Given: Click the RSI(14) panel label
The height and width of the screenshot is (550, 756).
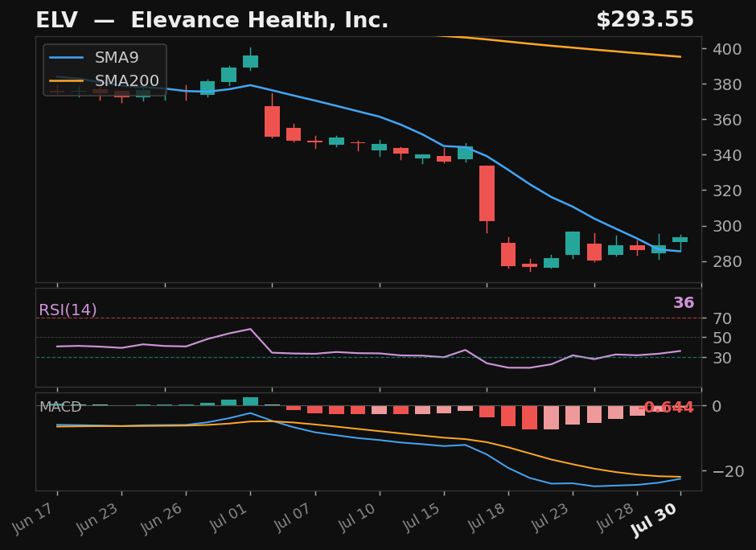Looking at the screenshot, I should coord(68,310).
